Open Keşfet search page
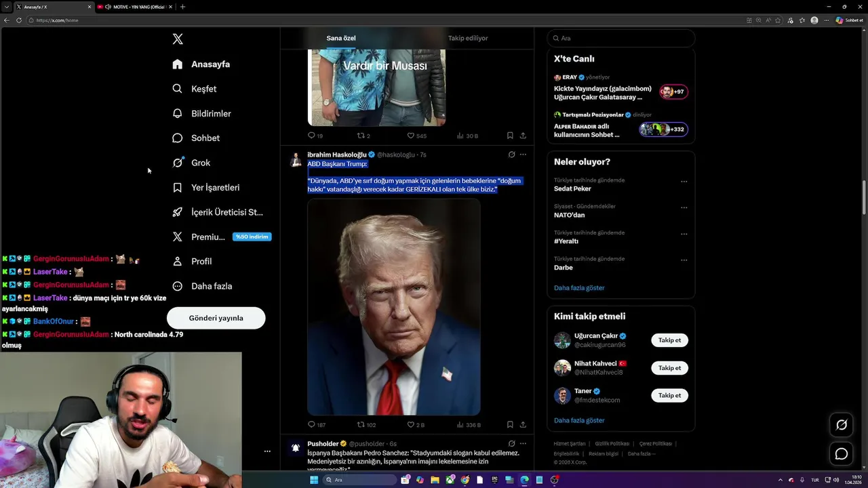 pyautogui.click(x=195, y=89)
